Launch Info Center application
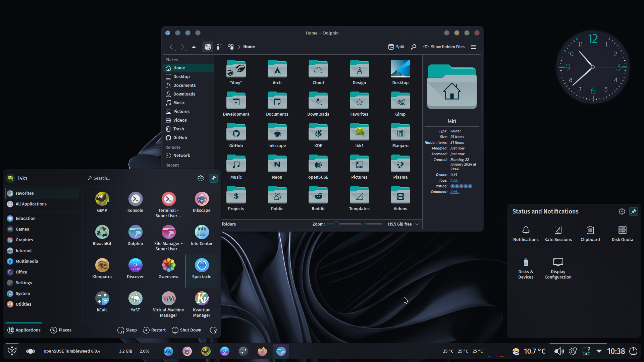This screenshot has height=362, width=644. point(202,235)
